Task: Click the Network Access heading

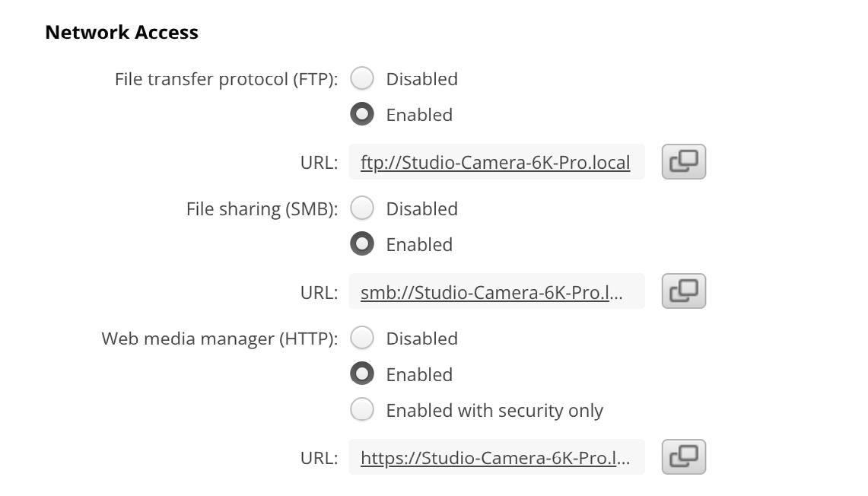Action: pyautogui.click(x=122, y=32)
